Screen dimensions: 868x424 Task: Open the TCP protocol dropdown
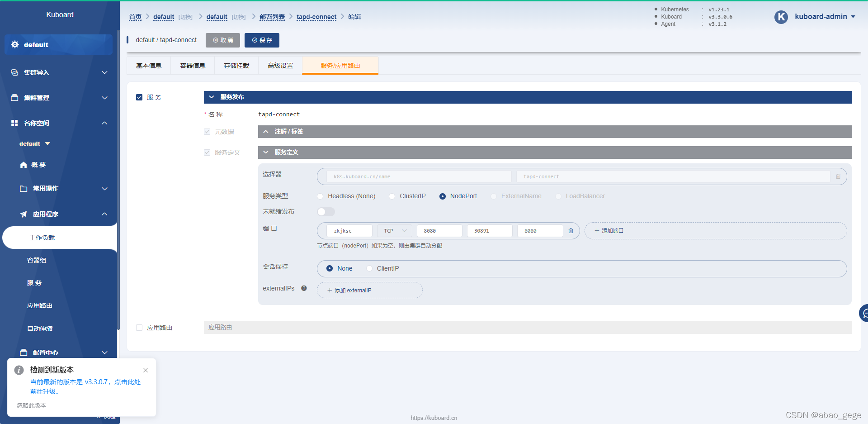(x=395, y=231)
